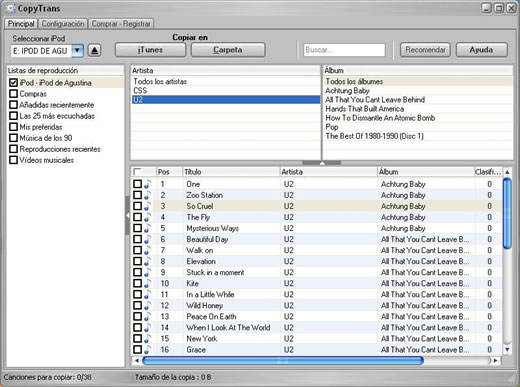
Task: Sort by the Álbum column header in track list
Action: [425, 172]
